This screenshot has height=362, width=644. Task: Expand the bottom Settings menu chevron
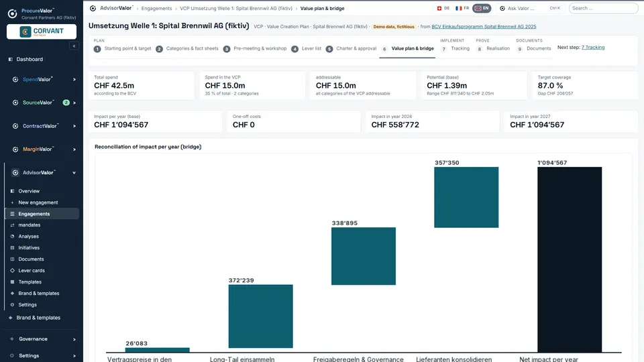(74, 356)
